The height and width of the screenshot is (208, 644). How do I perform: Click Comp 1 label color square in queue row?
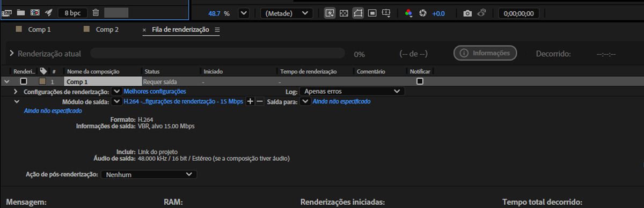tap(43, 81)
